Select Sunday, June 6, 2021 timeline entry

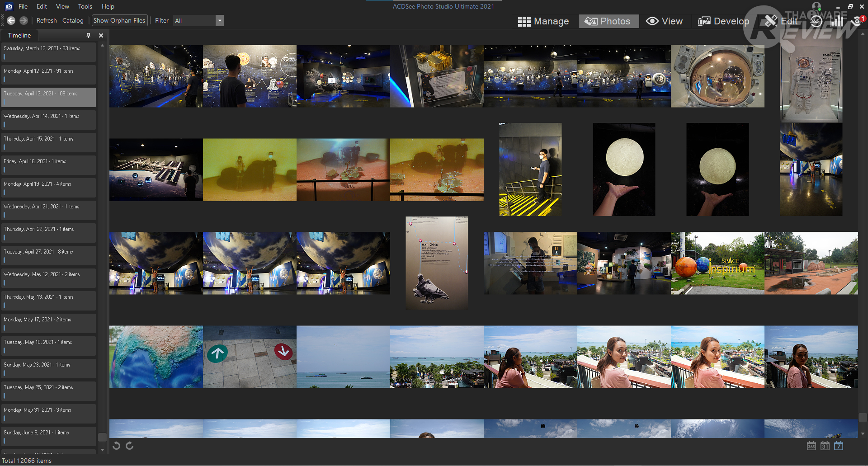(x=49, y=436)
